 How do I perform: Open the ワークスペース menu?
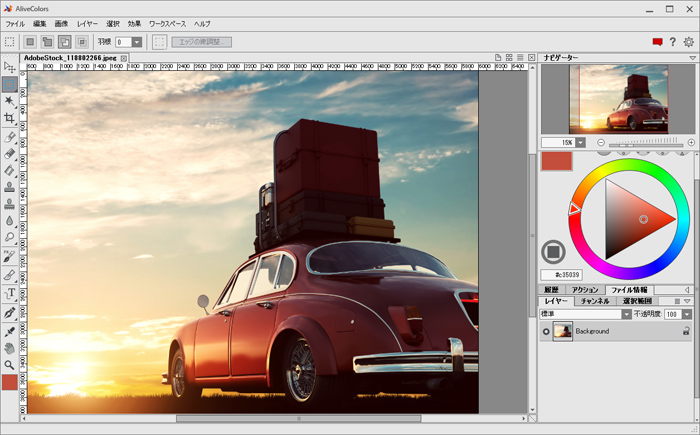[x=167, y=24]
